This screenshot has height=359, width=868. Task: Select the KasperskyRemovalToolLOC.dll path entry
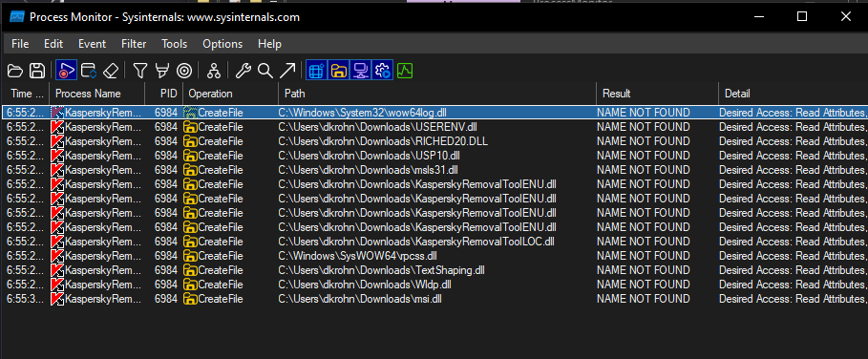(416, 242)
